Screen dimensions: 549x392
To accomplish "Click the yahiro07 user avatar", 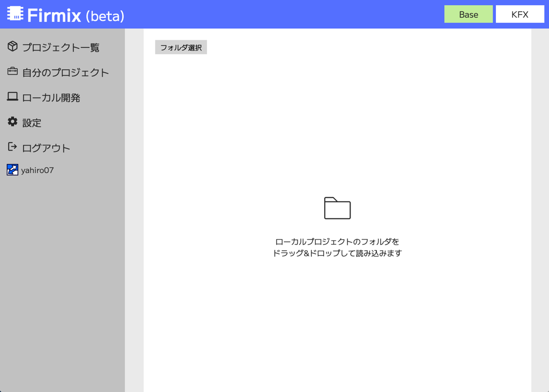I will tap(13, 170).
